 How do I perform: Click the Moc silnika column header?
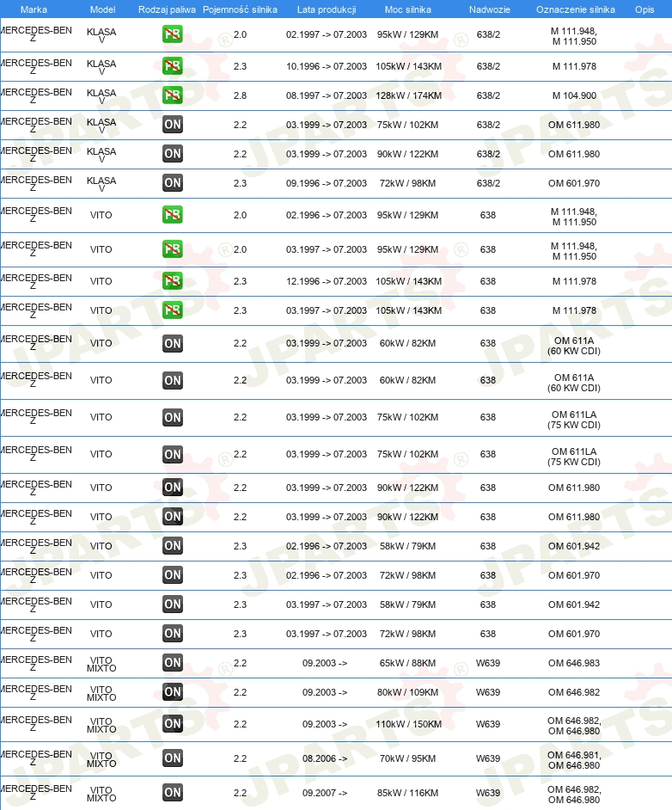407,9
